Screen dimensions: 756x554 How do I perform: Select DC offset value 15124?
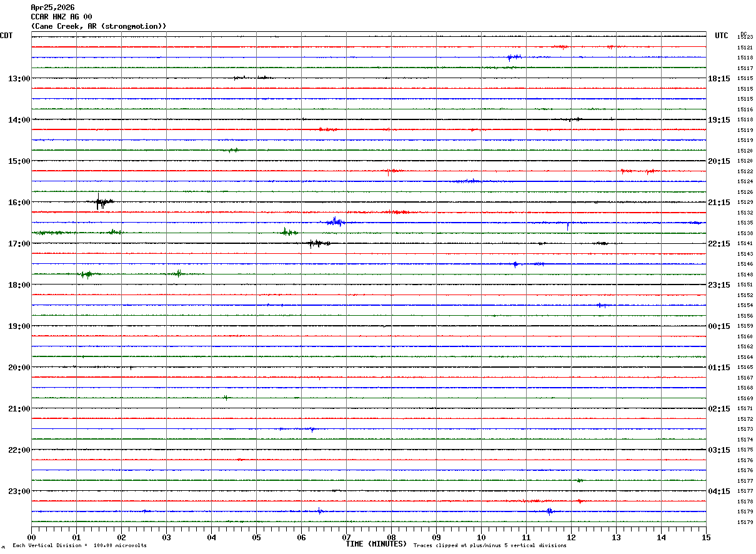tap(745, 182)
